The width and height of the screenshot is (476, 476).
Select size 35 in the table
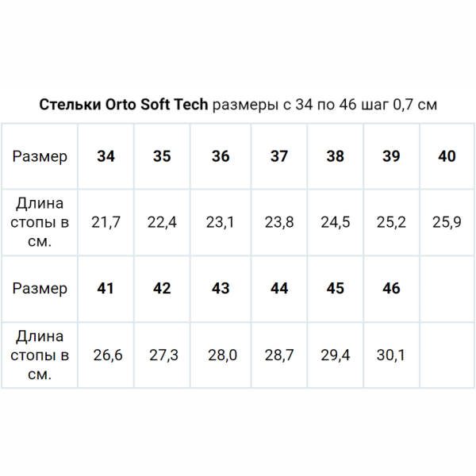pyautogui.click(x=162, y=156)
